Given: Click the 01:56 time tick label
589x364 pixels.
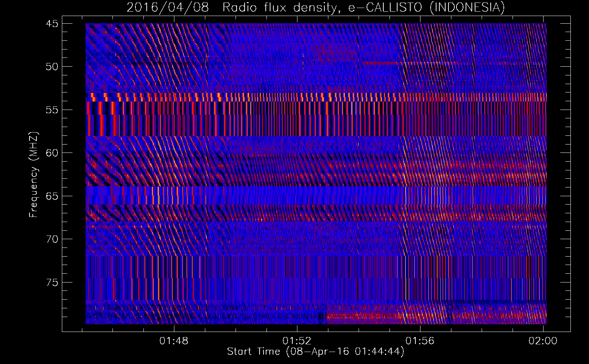Looking at the screenshot, I should pyautogui.click(x=420, y=341).
